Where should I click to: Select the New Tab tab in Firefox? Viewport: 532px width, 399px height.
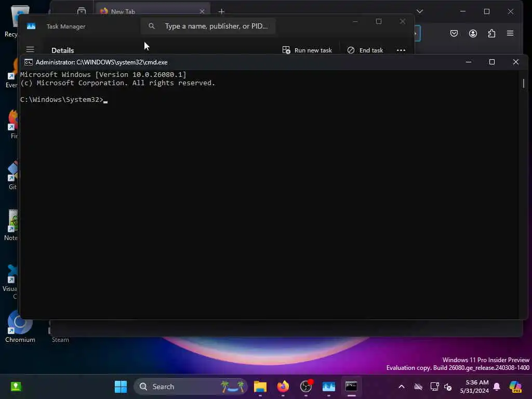(153, 11)
